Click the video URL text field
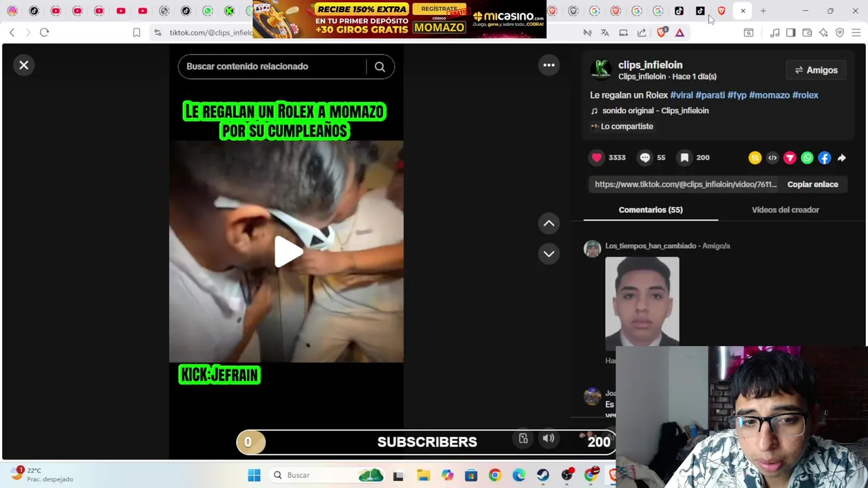868x488 pixels. (686, 184)
